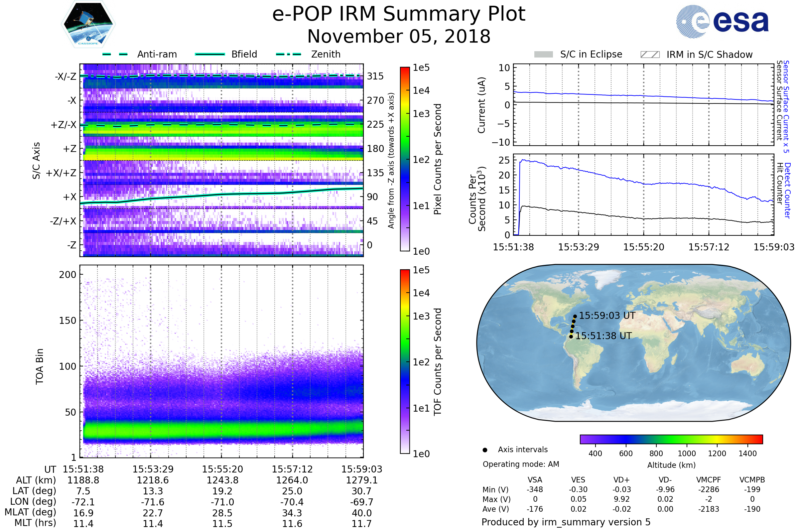Click the TOF Counts per Second colorbar
This screenshot has height=532, width=798.
[x=405, y=361]
